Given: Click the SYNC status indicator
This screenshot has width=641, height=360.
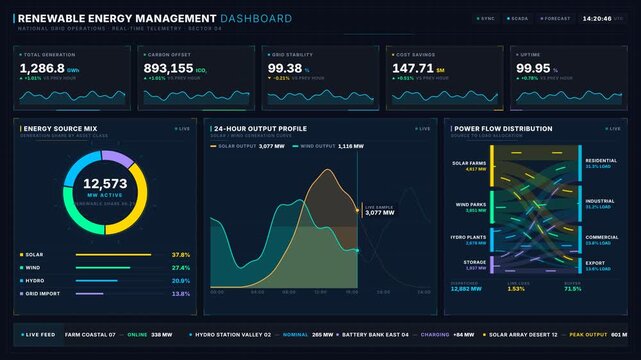Looking at the screenshot, I should 486,19.
